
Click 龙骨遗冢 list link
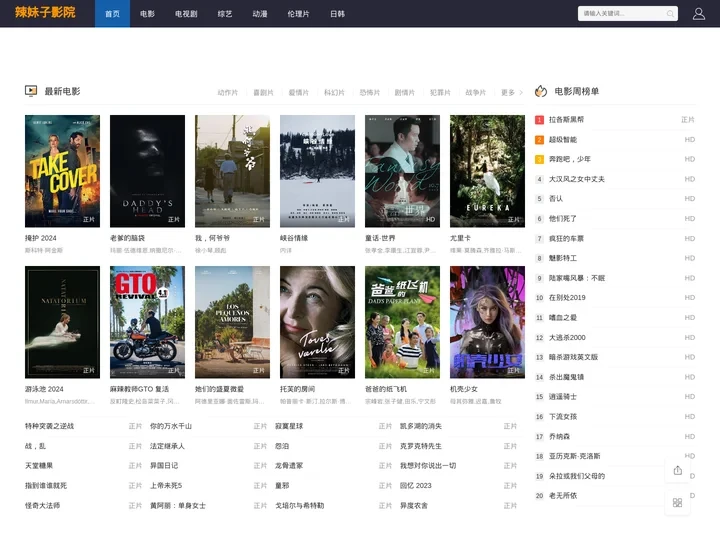point(289,466)
